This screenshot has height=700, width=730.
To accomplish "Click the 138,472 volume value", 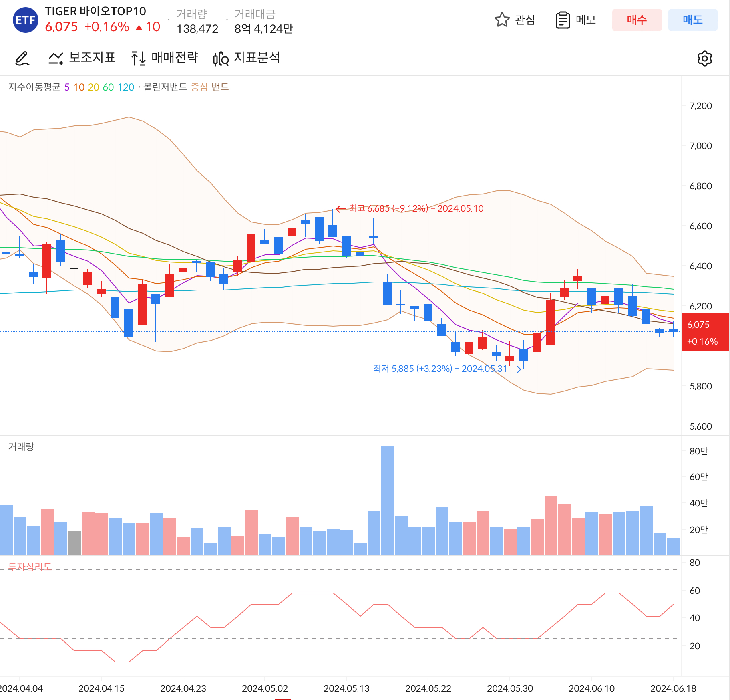I will coord(197,29).
